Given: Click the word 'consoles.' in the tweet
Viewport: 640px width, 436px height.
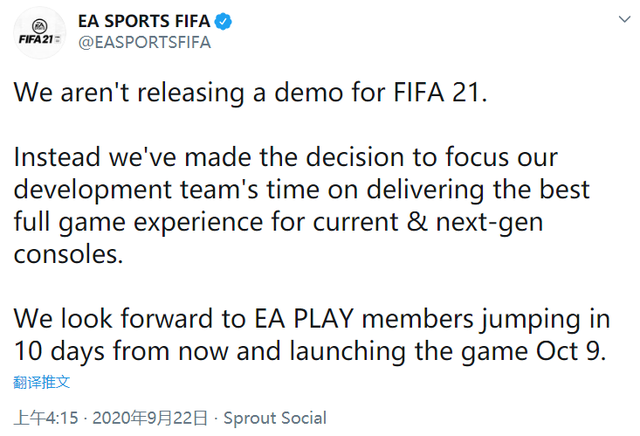Looking at the screenshot, I should click(x=68, y=255).
